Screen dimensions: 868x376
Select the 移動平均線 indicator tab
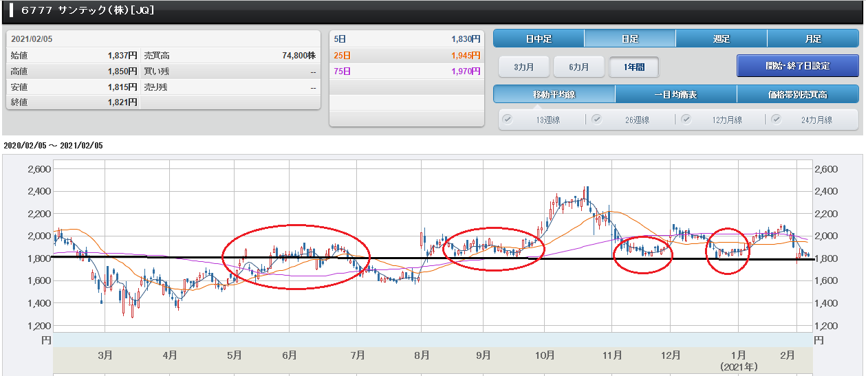(554, 94)
